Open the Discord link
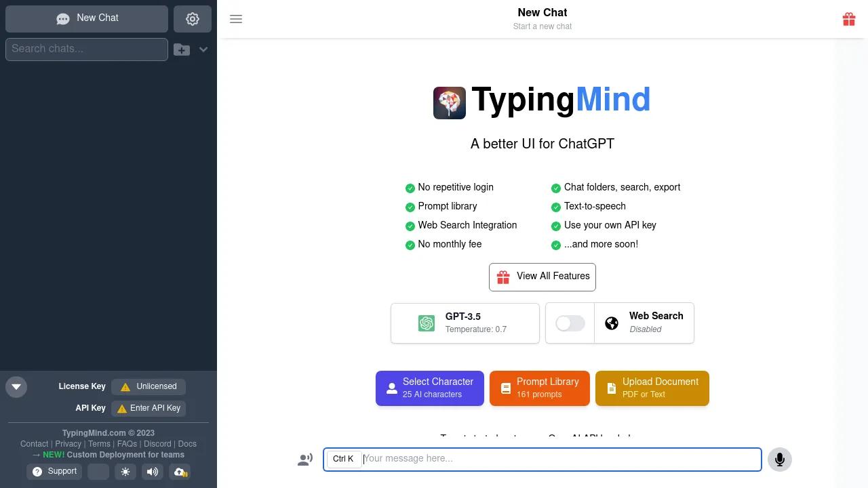868x488 pixels. pyautogui.click(x=157, y=444)
